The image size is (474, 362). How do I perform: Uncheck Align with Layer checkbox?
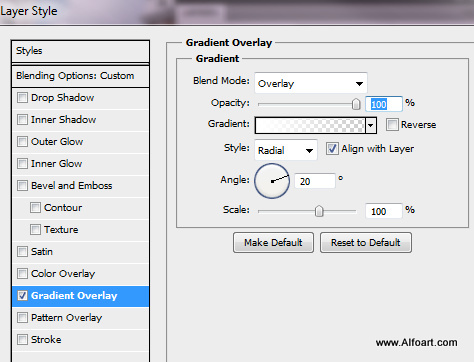point(332,149)
